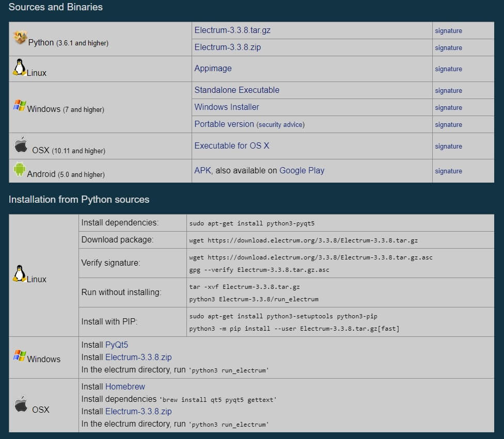Open signature for Portable version

click(448, 125)
